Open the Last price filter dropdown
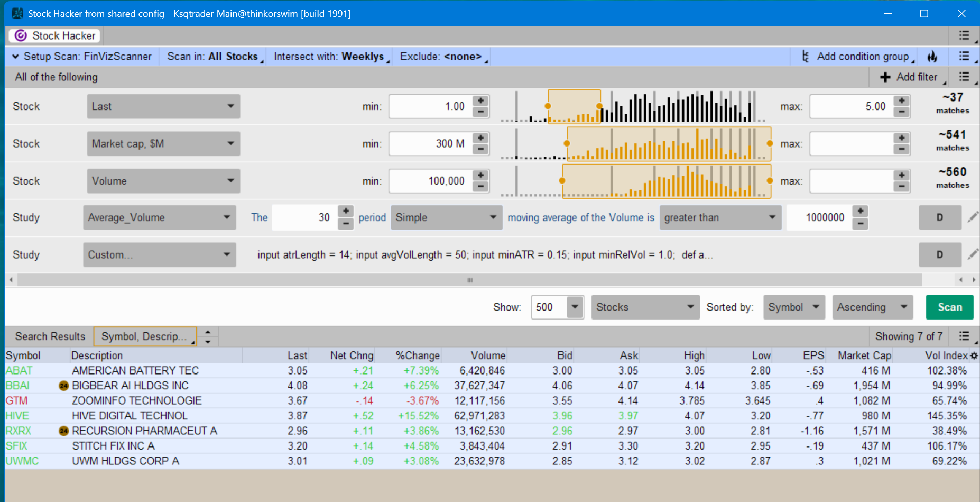This screenshot has width=980, height=502. (x=163, y=106)
